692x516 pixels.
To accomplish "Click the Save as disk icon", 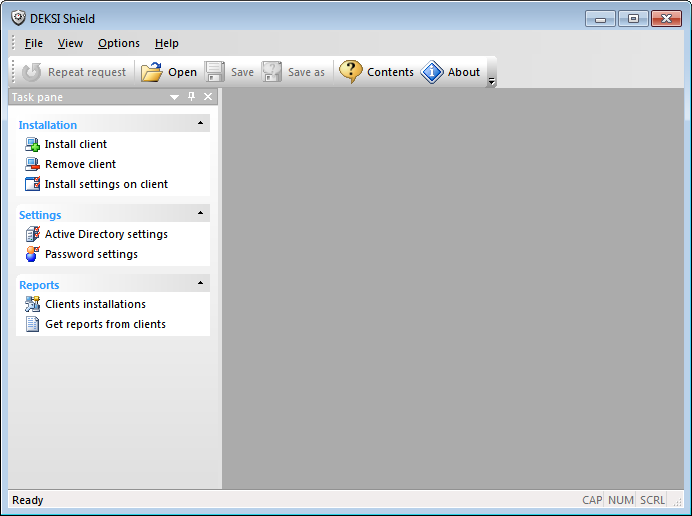I will pos(272,72).
